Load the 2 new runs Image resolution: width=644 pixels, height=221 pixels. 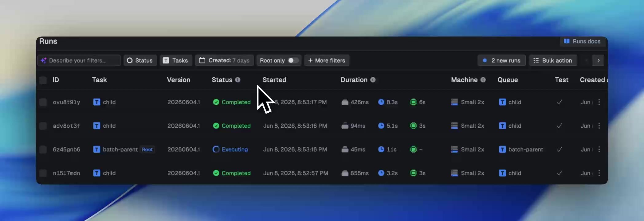(501, 60)
